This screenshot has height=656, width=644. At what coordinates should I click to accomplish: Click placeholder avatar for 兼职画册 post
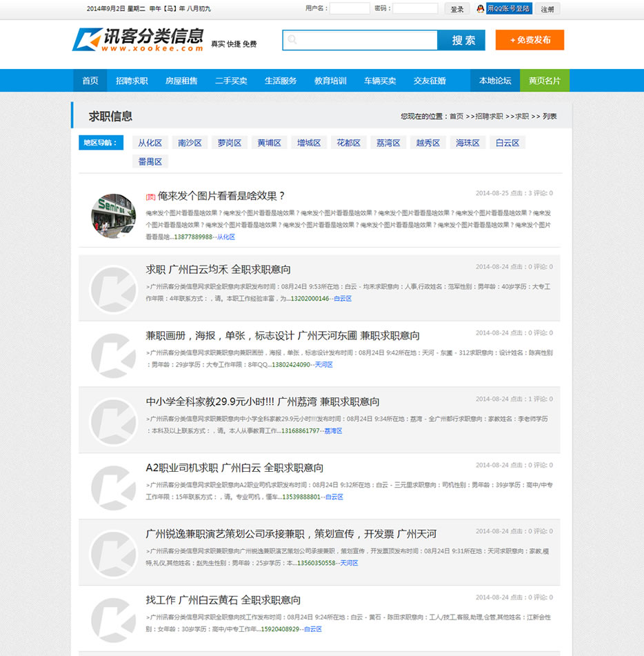[113, 356]
